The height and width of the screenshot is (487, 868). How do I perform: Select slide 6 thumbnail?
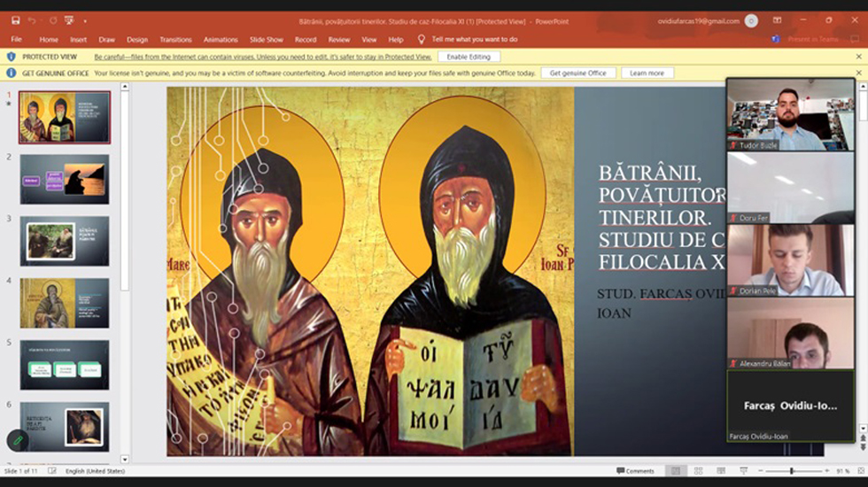coord(65,427)
